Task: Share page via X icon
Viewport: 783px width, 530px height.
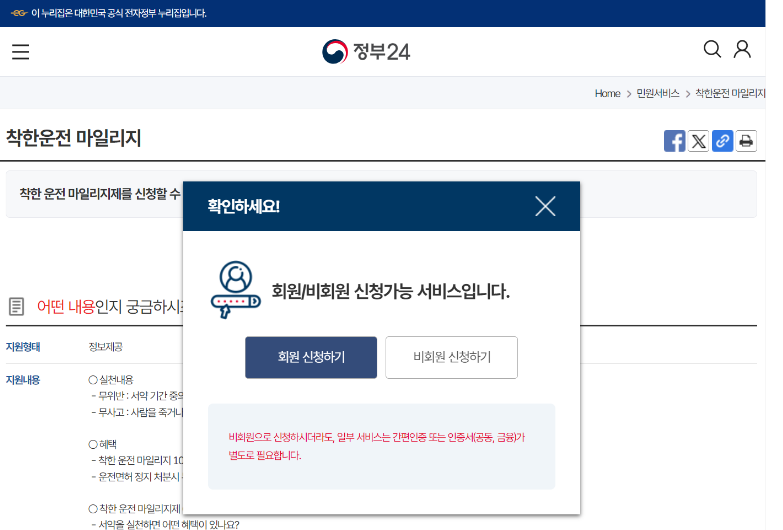Action: coord(698,141)
